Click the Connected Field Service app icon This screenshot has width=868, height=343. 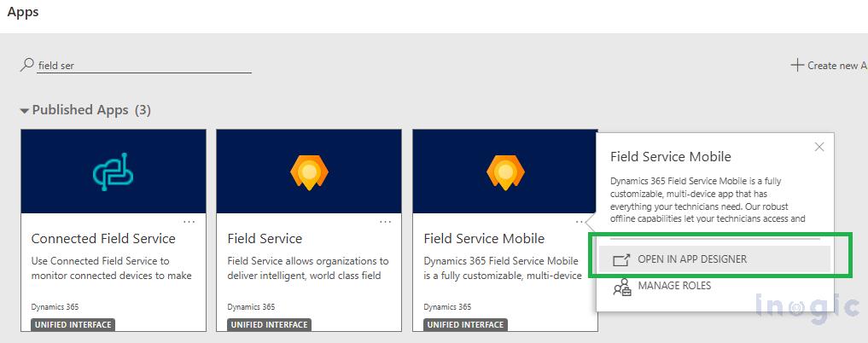(113, 171)
